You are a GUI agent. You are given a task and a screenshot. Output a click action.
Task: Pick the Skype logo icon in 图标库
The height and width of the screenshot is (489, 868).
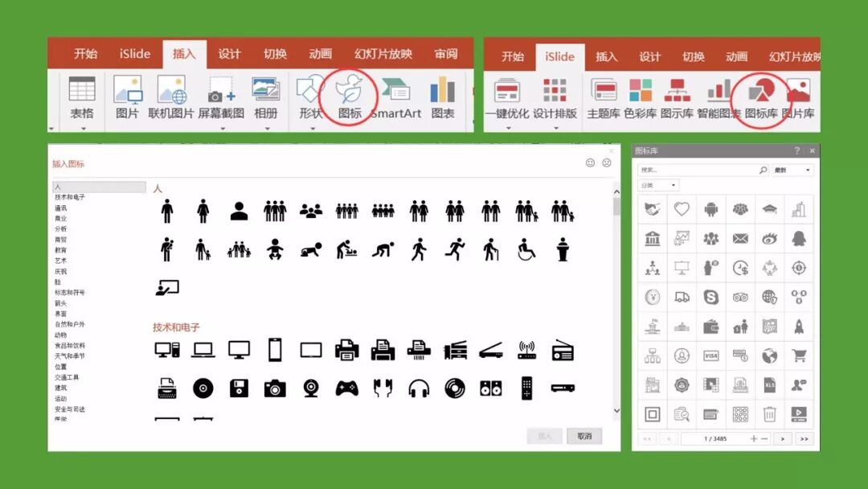coord(710,297)
